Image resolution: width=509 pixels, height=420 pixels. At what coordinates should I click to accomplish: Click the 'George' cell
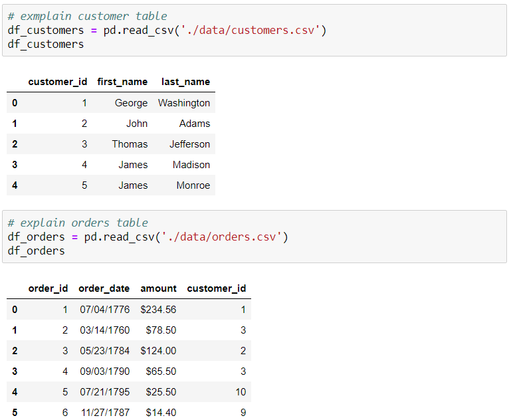click(131, 103)
